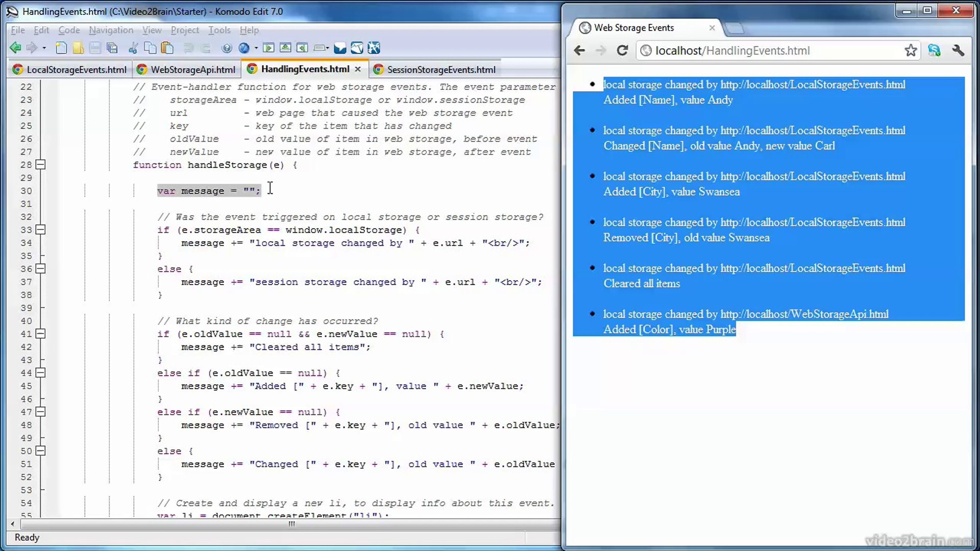Viewport: 980px width, 551px height.
Task: Open the Tools menu
Action: [x=219, y=30]
